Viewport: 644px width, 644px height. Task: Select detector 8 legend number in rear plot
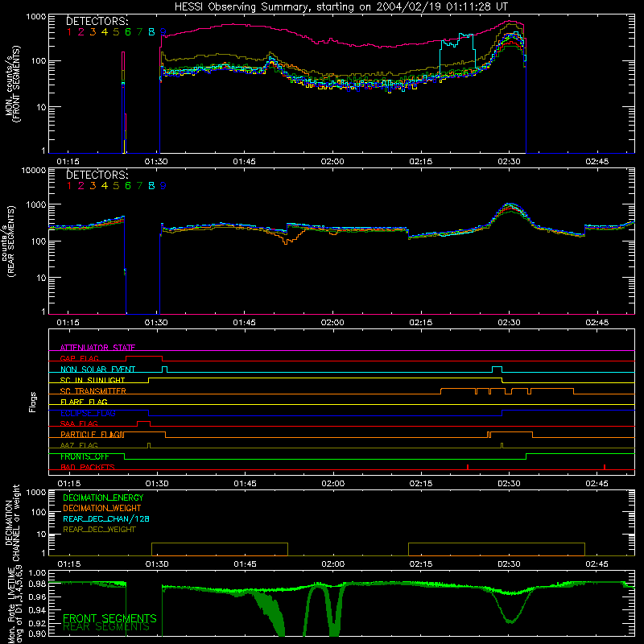point(151,186)
